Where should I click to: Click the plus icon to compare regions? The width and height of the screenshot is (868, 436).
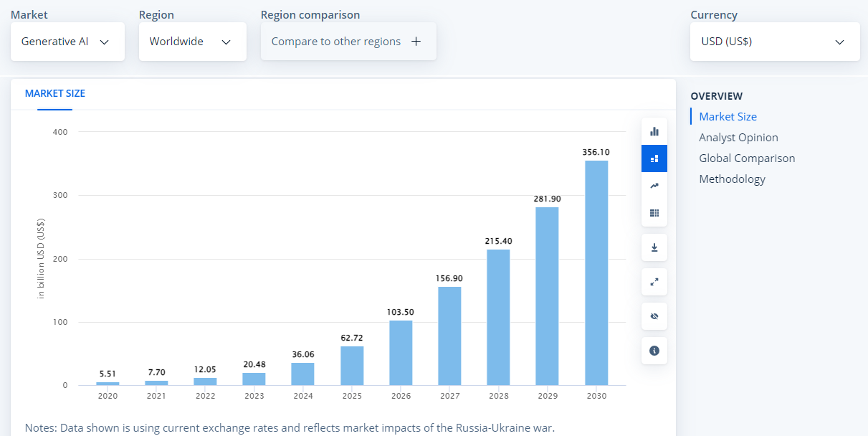pyautogui.click(x=416, y=42)
